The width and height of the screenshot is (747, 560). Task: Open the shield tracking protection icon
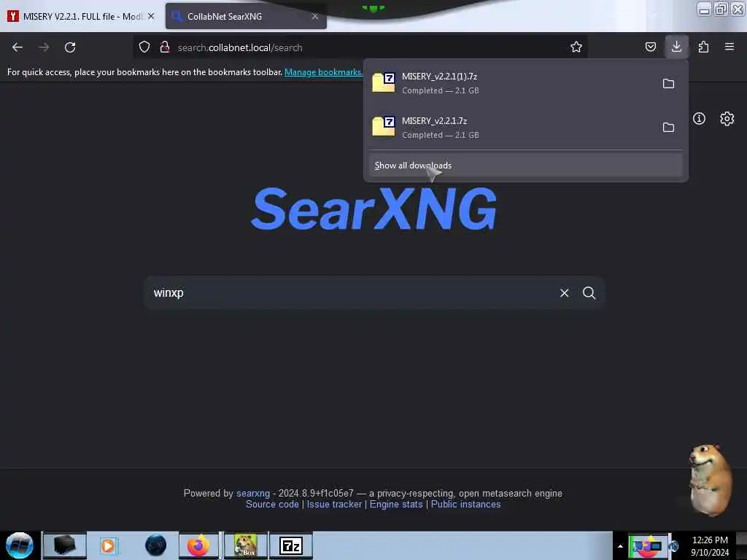tap(144, 47)
